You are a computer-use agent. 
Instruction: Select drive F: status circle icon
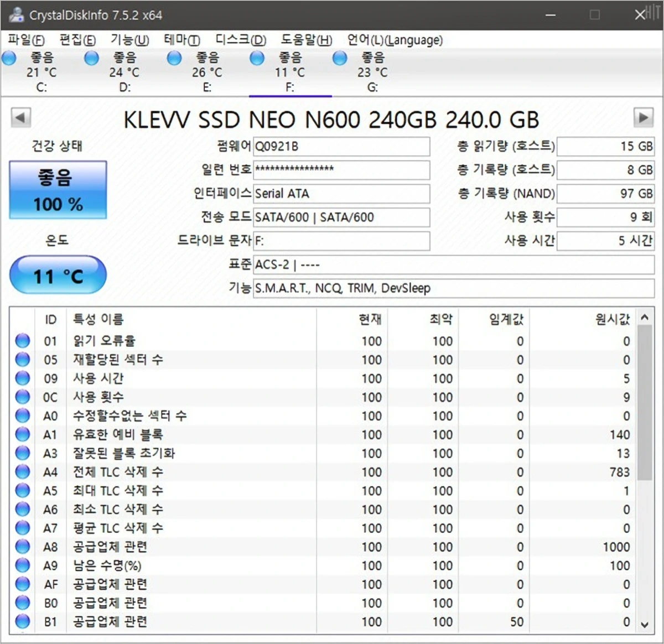[257, 58]
